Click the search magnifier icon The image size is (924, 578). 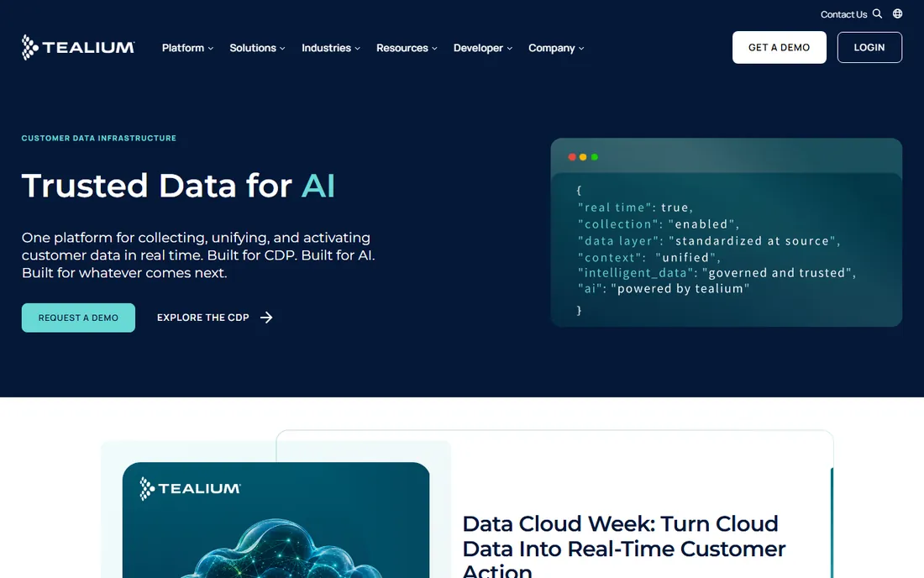point(877,13)
